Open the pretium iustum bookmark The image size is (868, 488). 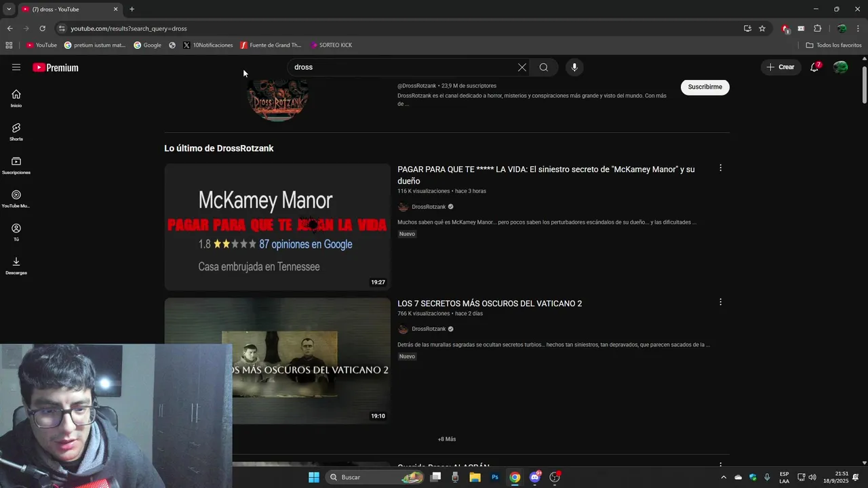coord(95,45)
